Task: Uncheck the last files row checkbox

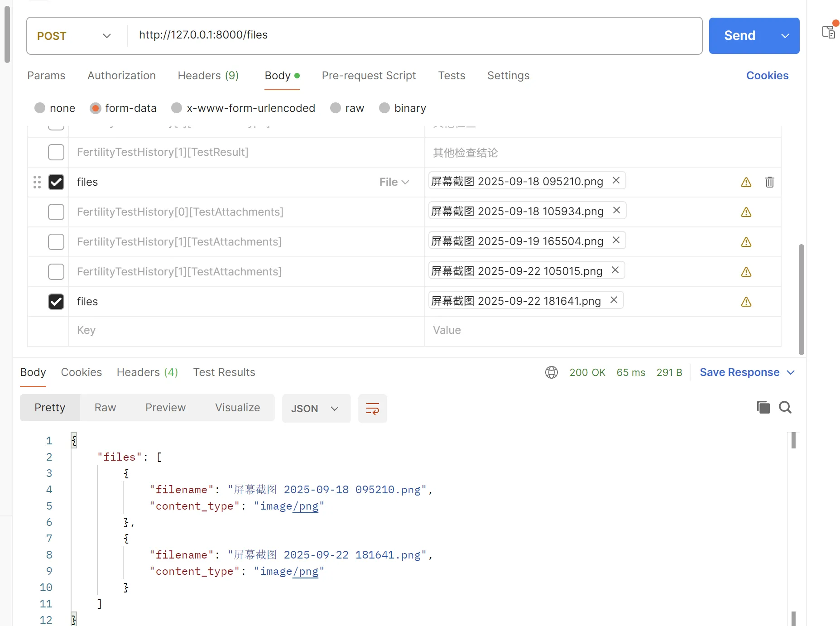Action: 56,302
